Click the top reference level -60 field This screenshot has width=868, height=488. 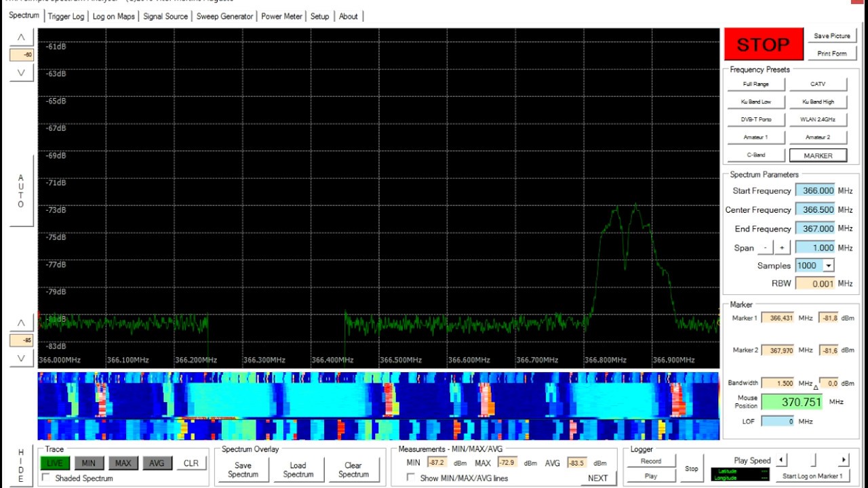click(x=21, y=55)
